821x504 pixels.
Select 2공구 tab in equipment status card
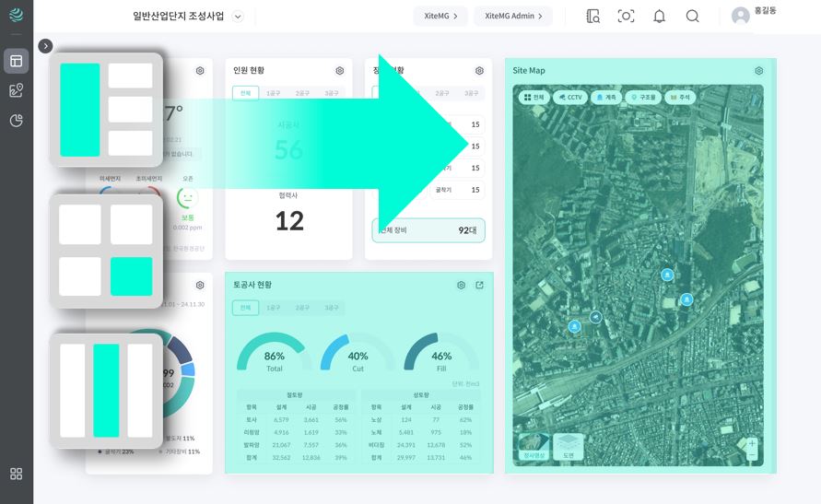tap(442, 93)
